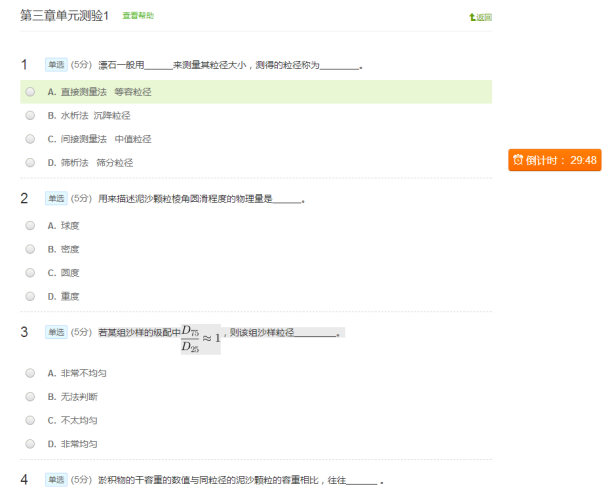Screen dimensions: 610x499
Task: Click the return arrow icon beside 返回
Action: [472, 18]
